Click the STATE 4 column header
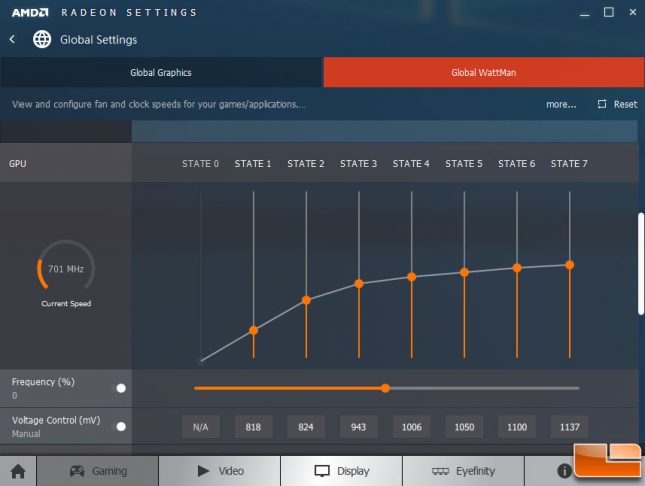645x486 pixels. pyautogui.click(x=411, y=163)
